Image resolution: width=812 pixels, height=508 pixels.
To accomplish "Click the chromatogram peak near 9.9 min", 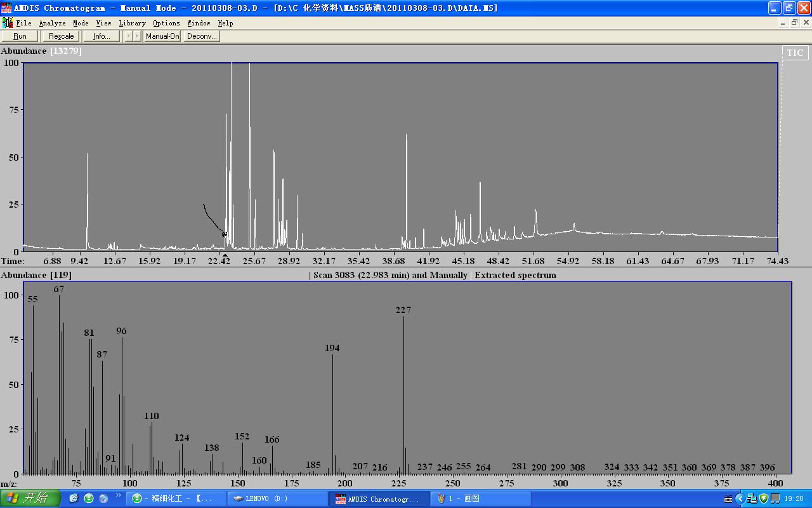I will (x=88, y=201).
